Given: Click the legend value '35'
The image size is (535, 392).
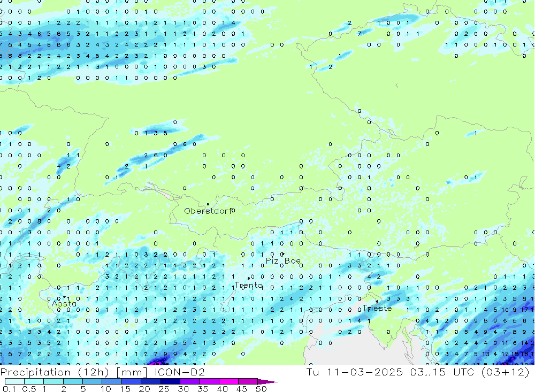Looking at the screenshot, I should (203, 389).
